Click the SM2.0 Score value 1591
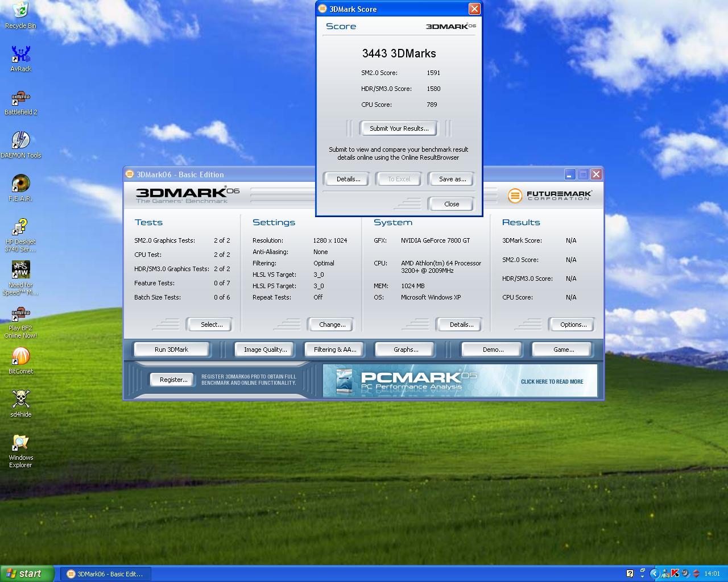Viewport: 728px width, 582px height. [433, 73]
